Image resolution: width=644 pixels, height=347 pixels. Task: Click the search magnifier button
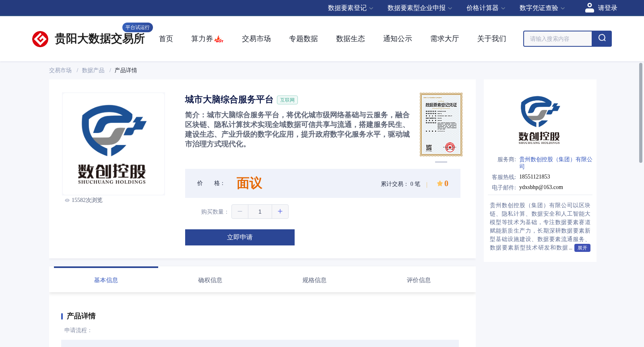click(602, 39)
